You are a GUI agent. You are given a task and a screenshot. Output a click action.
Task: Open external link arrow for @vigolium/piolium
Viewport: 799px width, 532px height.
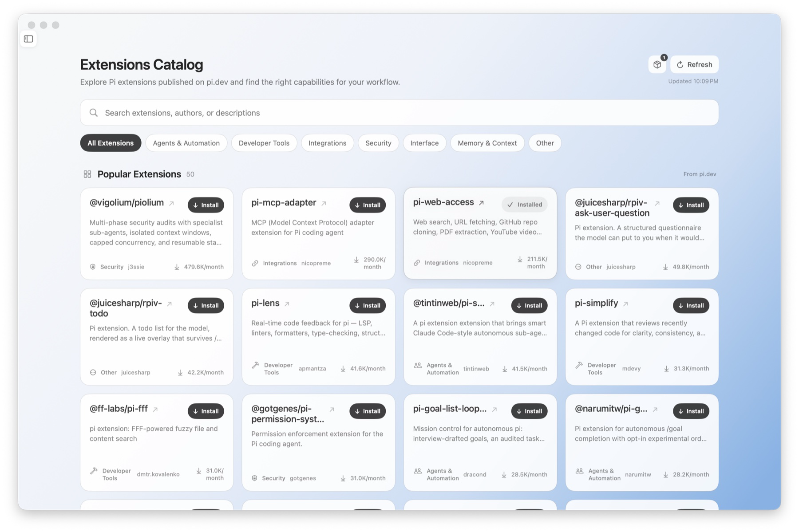[x=171, y=204]
